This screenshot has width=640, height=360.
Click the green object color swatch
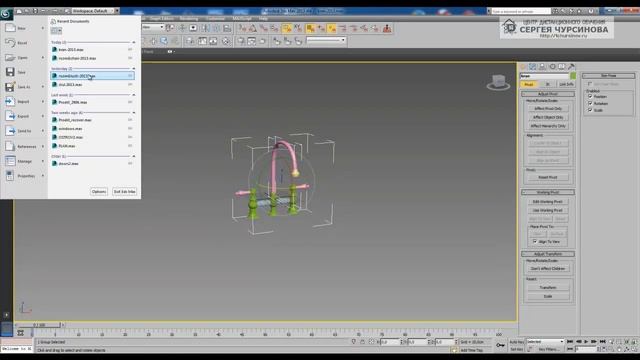pos(573,76)
